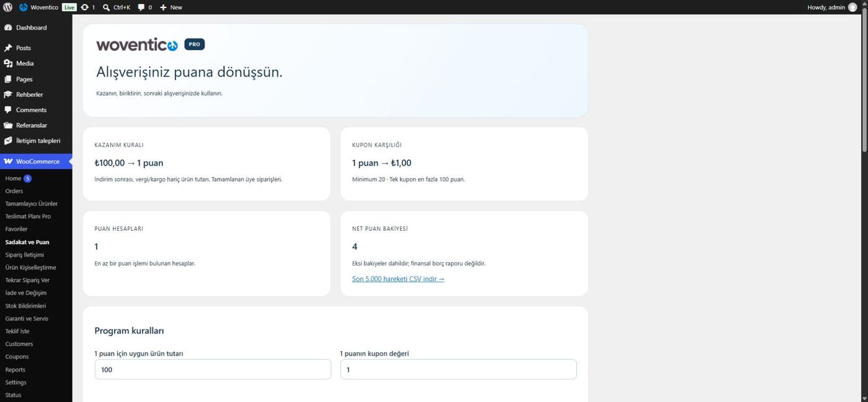Open the Woventico site menu
The width and height of the screenshot is (868, 402).
(x=38, y=7)
